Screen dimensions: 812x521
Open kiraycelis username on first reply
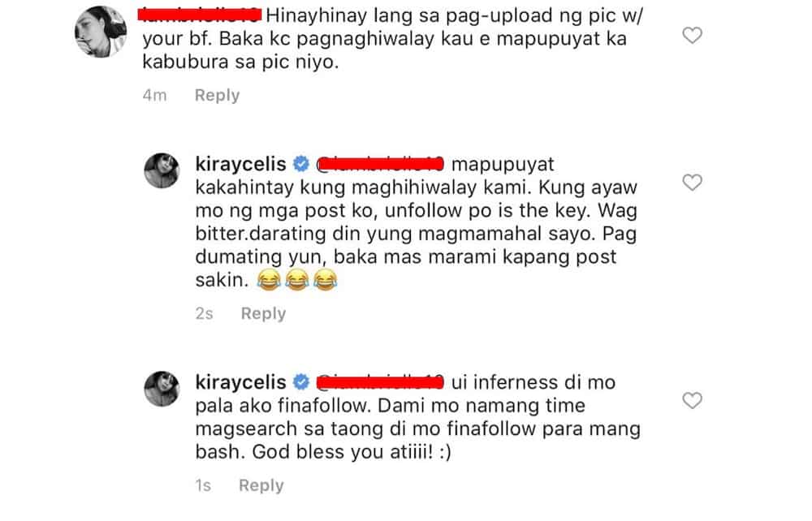click(x=241, y=164)
